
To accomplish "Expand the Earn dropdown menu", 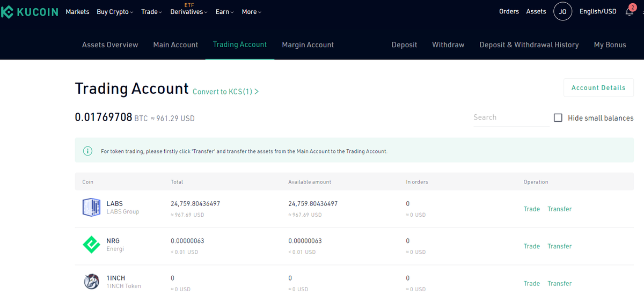I will (x=224, y=12).
